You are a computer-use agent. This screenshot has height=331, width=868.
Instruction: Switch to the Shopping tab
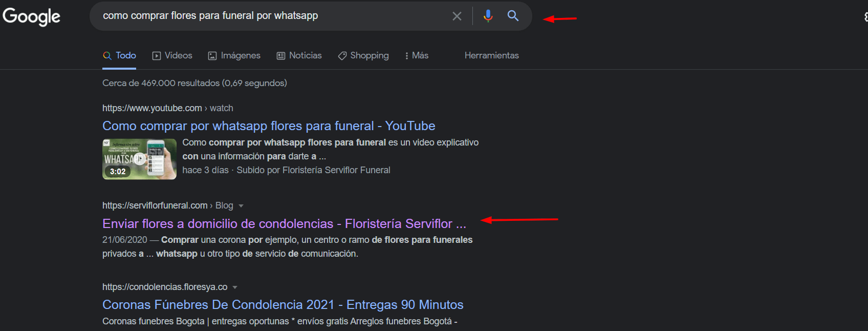(363, 55)
